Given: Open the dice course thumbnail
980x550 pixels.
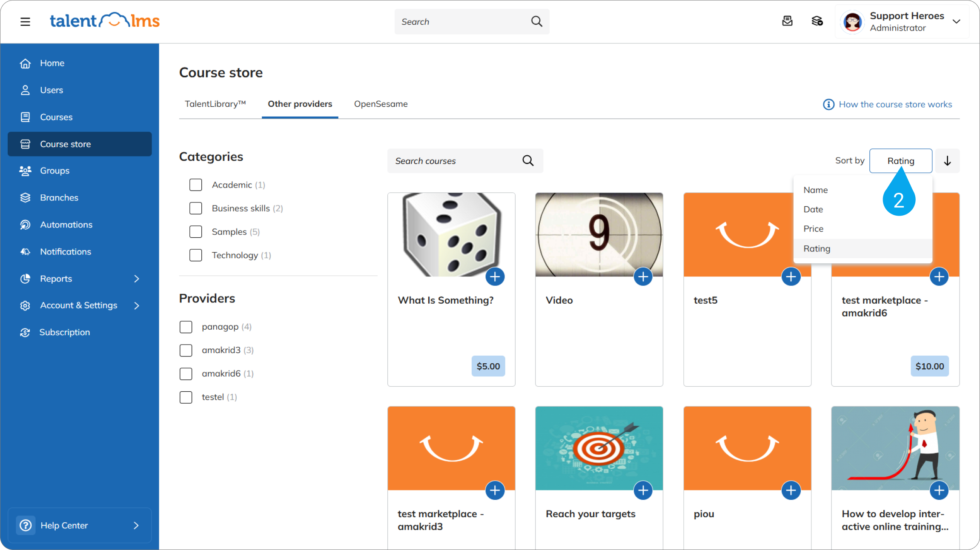Looking at the screenshot, I should point(451,235).
